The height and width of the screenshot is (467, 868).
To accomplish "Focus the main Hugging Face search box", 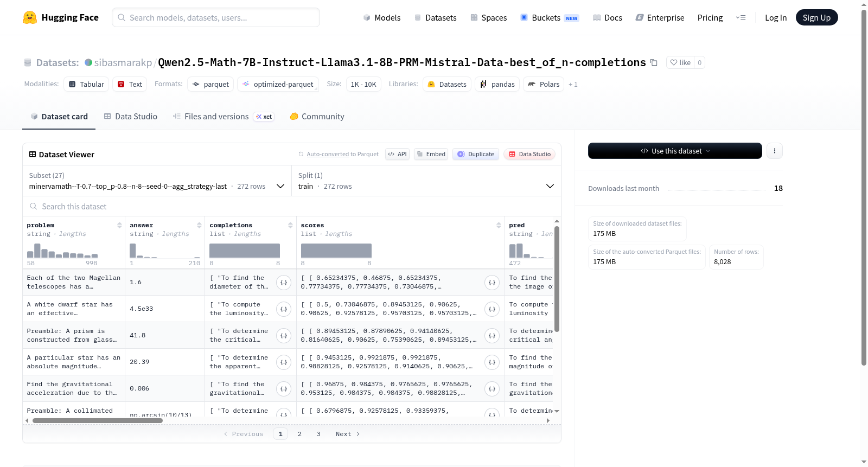I will click(216, 17).
